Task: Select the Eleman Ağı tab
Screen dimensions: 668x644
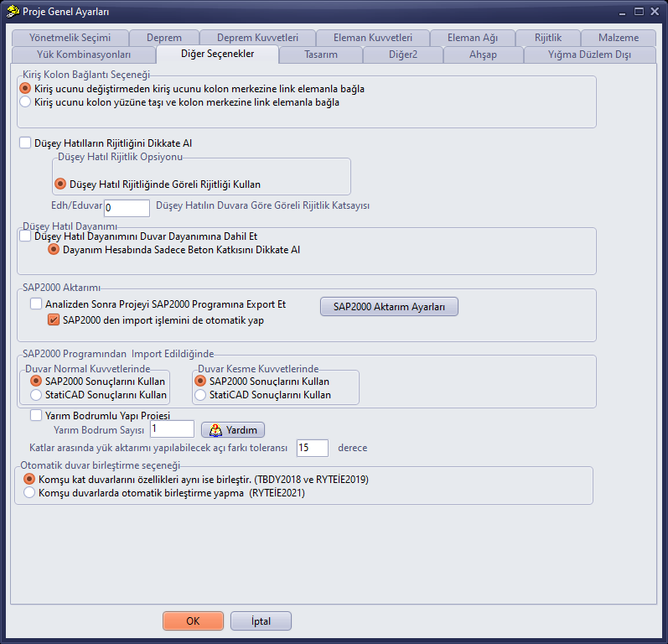Action: [x=473, y=38]
